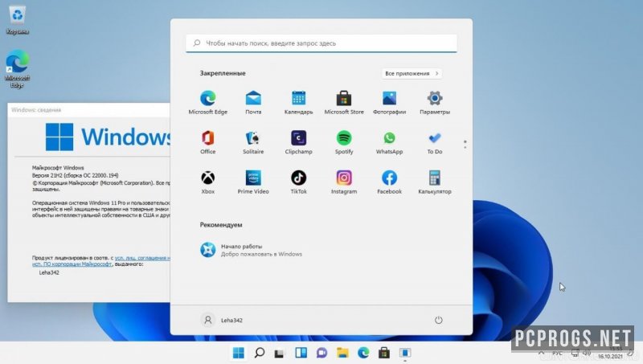Image resolution: width=643 pixels, height=364 pixels.
Task: Launch the Календарь app
Action: tap(298, 103)
